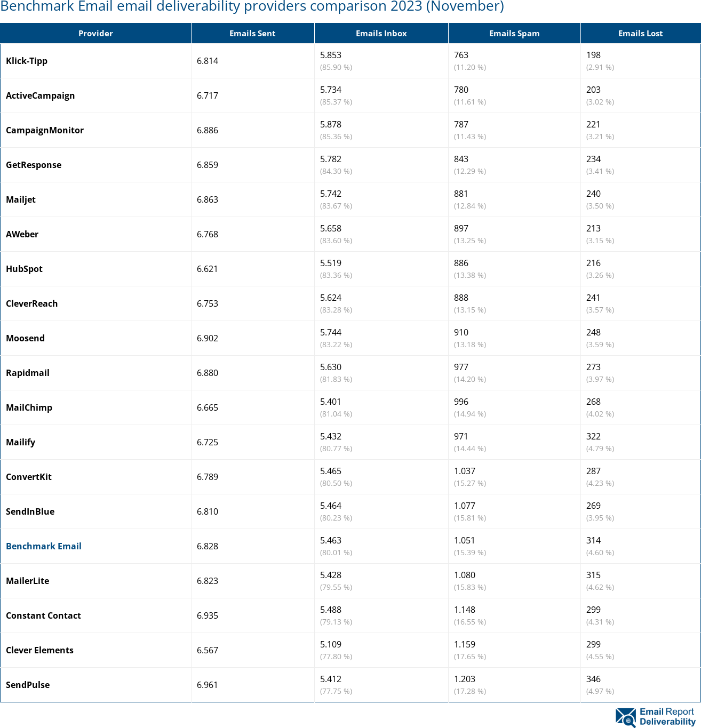Screen dimensions: 701x728
Task: Click the Emails Lost column header
Action: pos(640,33)
